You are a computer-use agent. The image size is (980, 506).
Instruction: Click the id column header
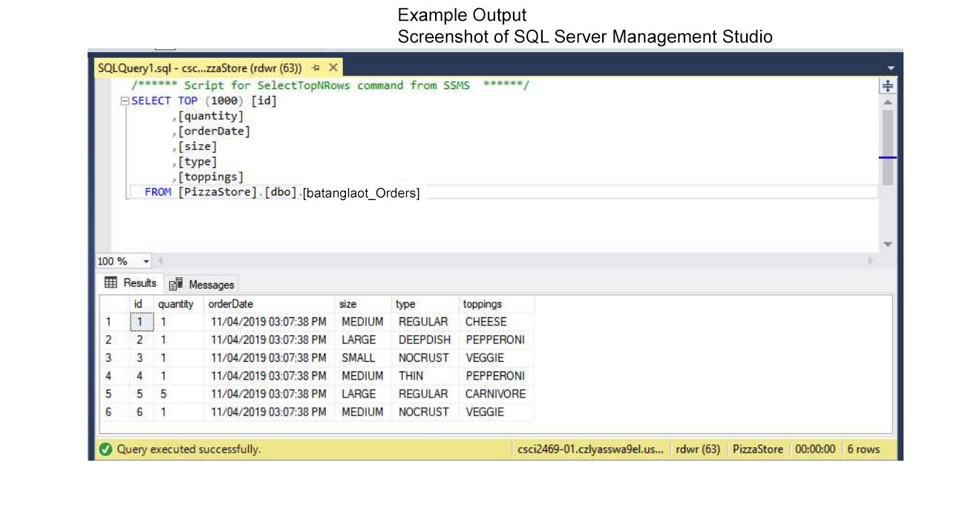click(141, 304)
